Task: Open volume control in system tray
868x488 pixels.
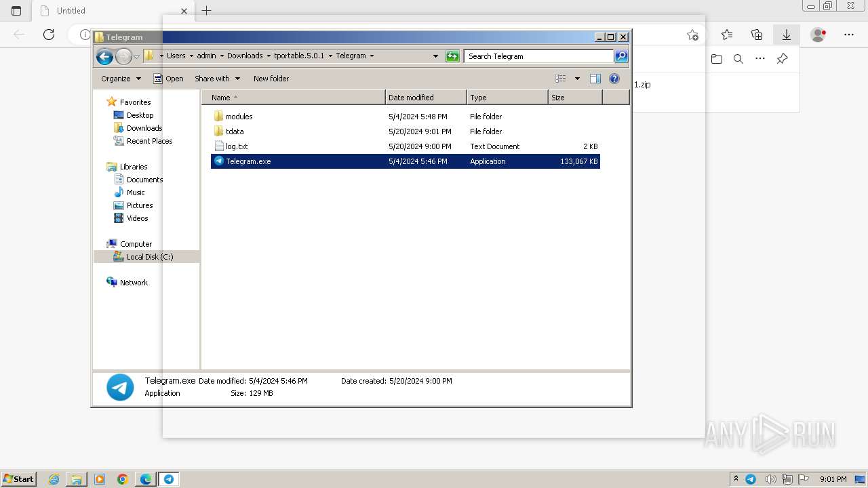Action: (x=770, y=479)
